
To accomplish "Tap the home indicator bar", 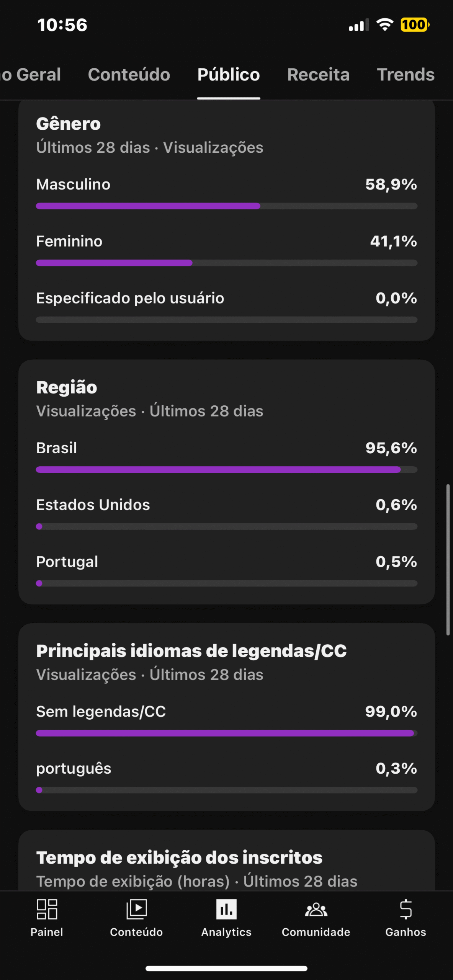I will [226, 969].
